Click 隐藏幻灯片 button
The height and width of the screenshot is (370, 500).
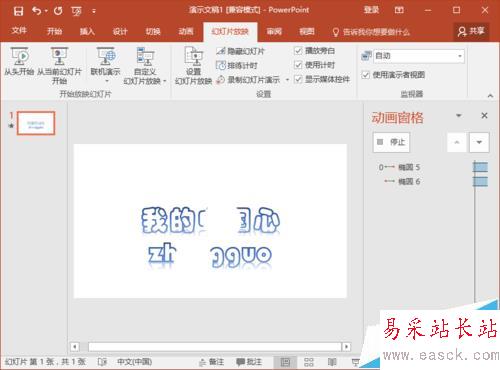pyautogui.click(x=240, y=51)
